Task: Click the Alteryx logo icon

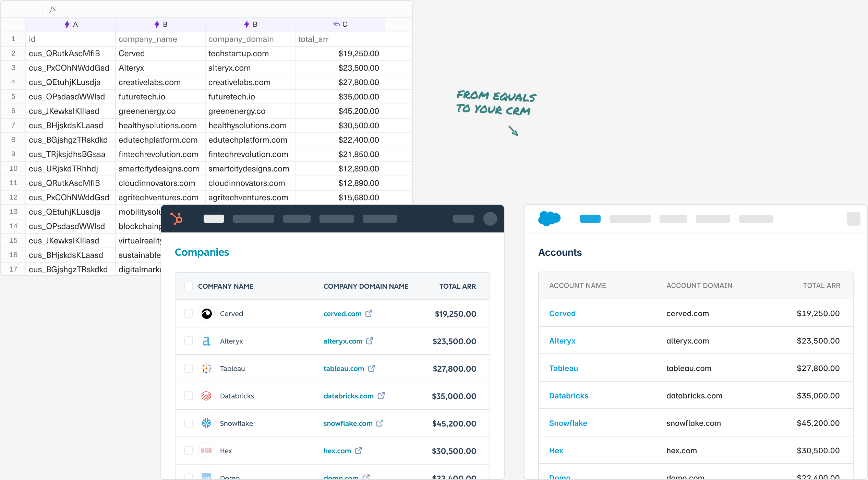Action: tap(206, 341)
